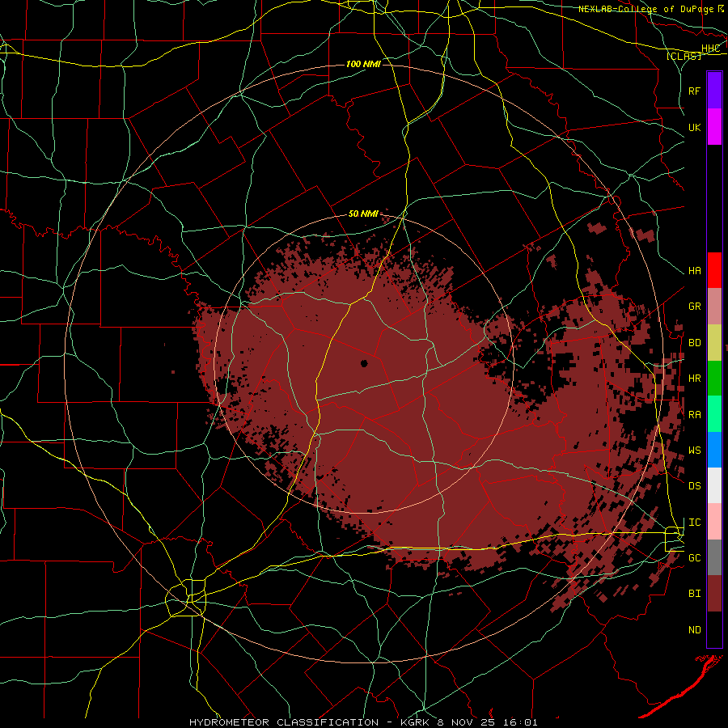Click the IC legend label

(x=695, y=523)
